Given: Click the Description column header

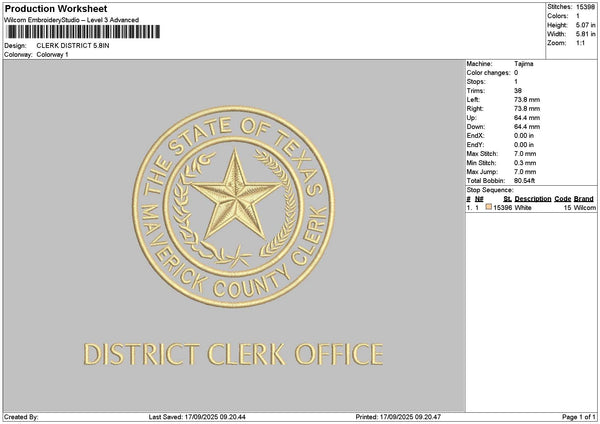Looking at the screenshot, I should click(x=533, y=199).
